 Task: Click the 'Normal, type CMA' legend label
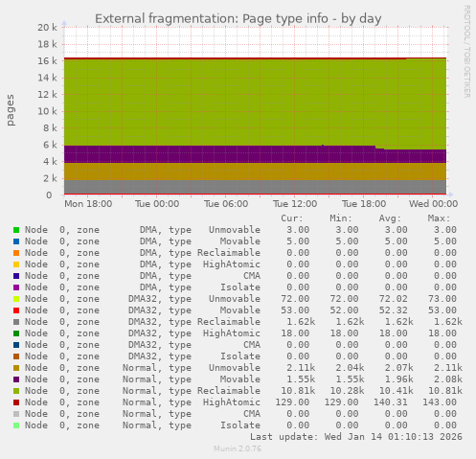point(192,414)
